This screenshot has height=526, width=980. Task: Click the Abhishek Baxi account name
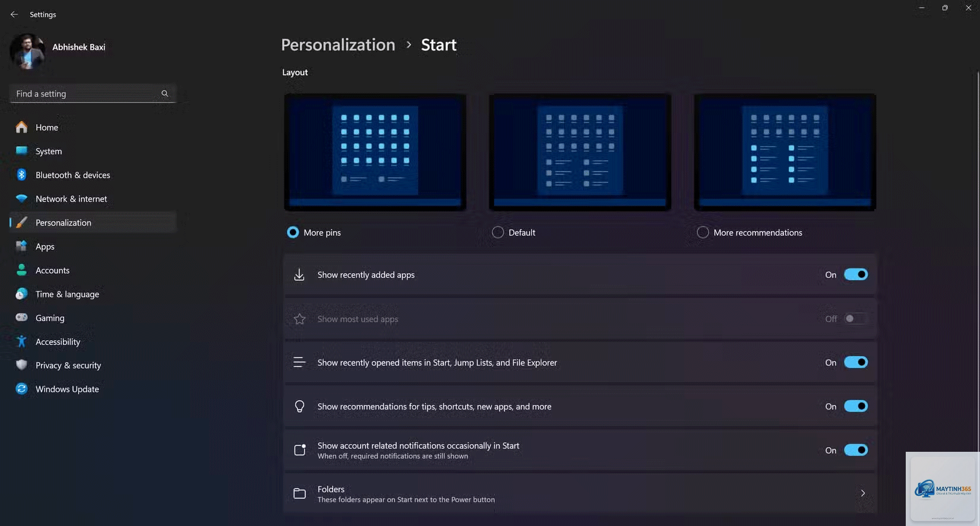(78, 47)
